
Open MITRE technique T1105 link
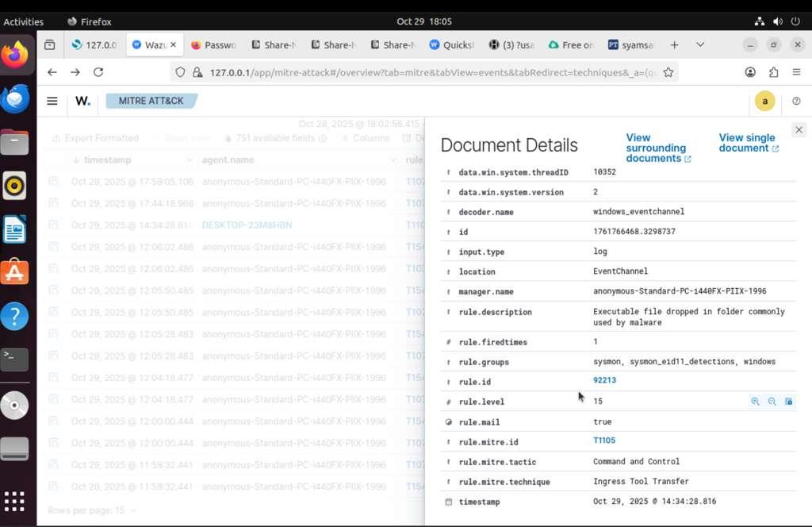(x=603, y=440)
